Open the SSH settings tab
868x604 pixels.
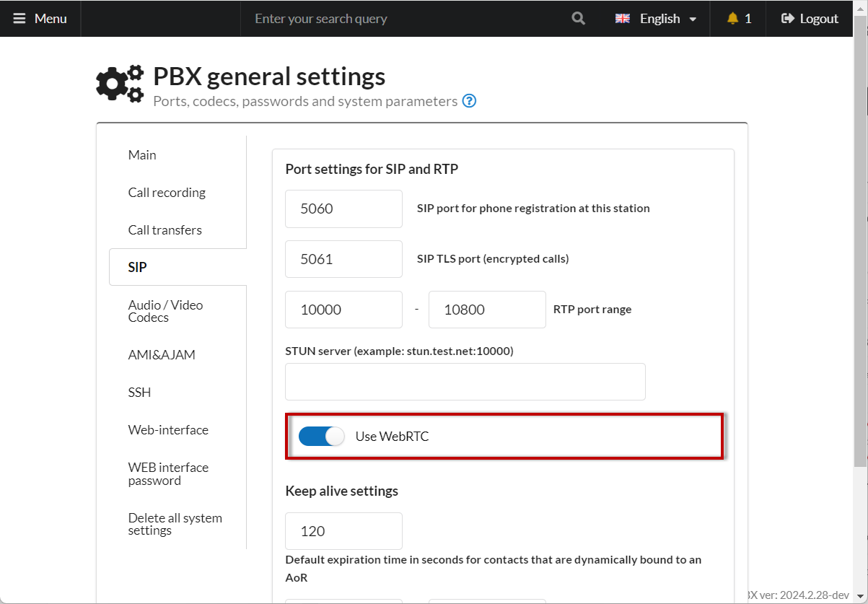pyautogui.click(x=139, y=393)
